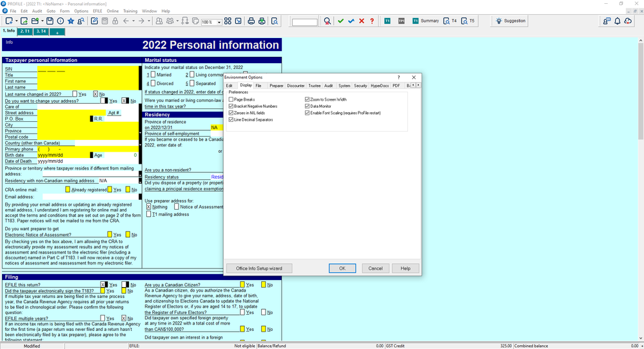Click the padlock toolbar icon
The width and height of the screenshot is (644, 349).
click(x=115, y=21)
